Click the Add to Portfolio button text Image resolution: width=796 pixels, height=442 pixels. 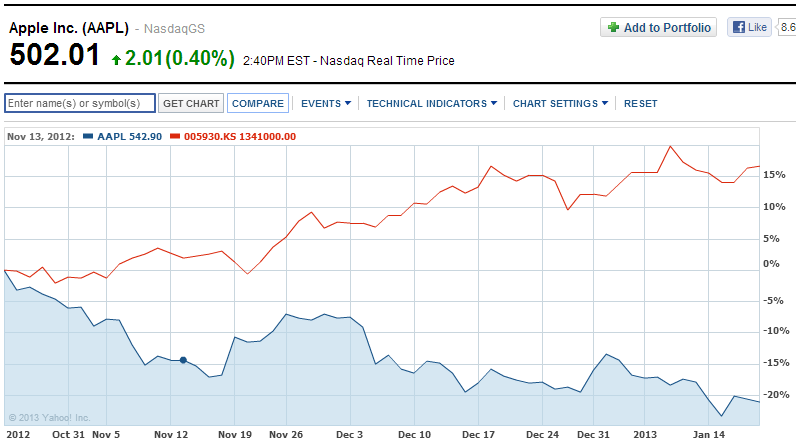[x=667, y=27]
